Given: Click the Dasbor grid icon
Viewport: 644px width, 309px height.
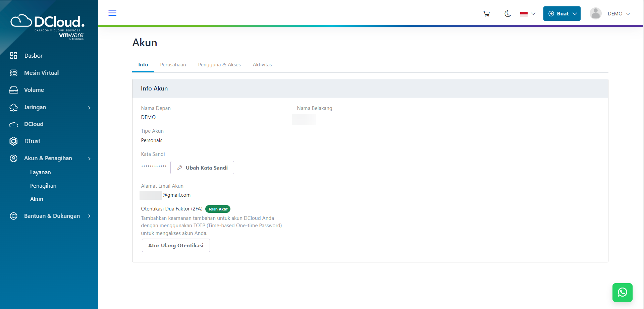Looking at the screenshot, I should [x=13, y=56].
